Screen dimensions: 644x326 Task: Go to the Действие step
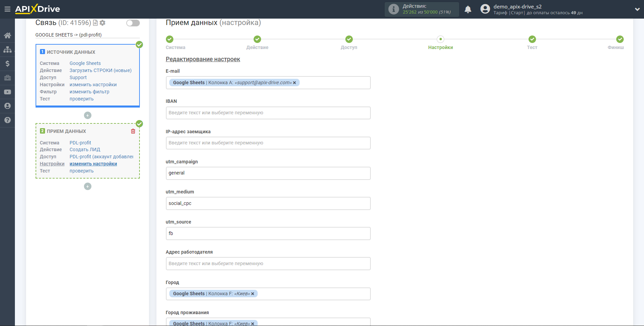257,39
